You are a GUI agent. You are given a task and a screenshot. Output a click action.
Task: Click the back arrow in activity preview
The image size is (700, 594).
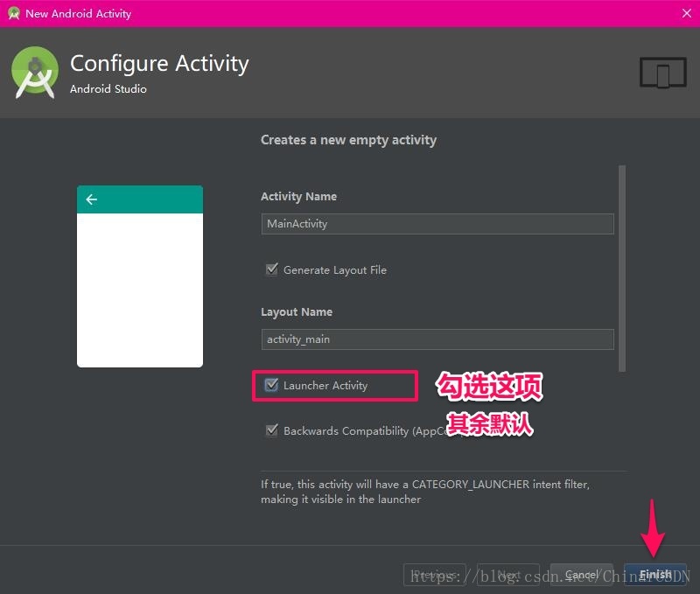tap(92, 199)
